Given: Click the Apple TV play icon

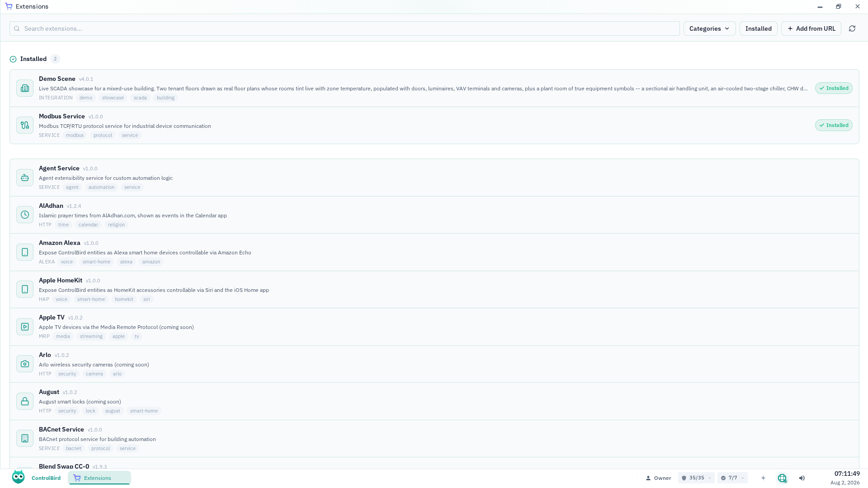Looking at the screenshot, I should pyautogui.click(x=25, y=327).
